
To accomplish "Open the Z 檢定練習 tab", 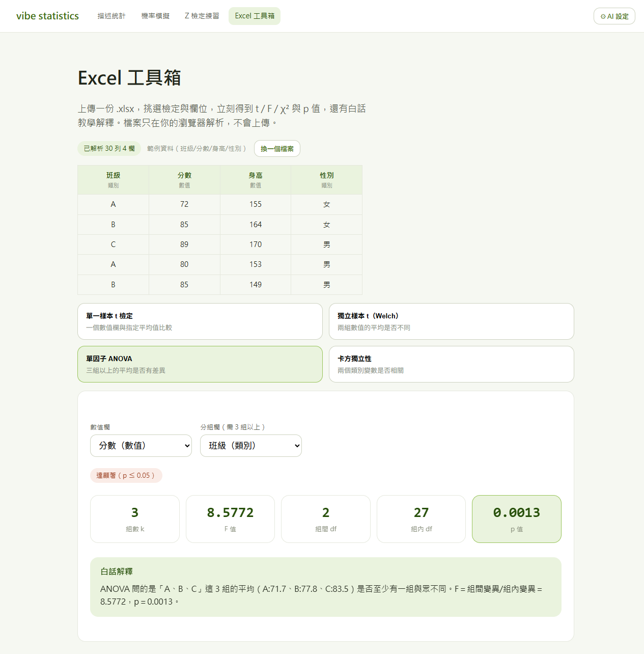I will coord(202,16).
